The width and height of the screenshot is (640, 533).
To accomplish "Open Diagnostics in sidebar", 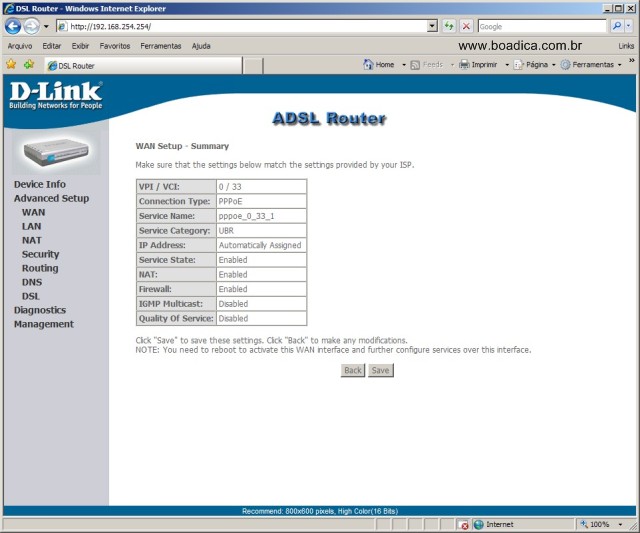I will click(40, 310).
